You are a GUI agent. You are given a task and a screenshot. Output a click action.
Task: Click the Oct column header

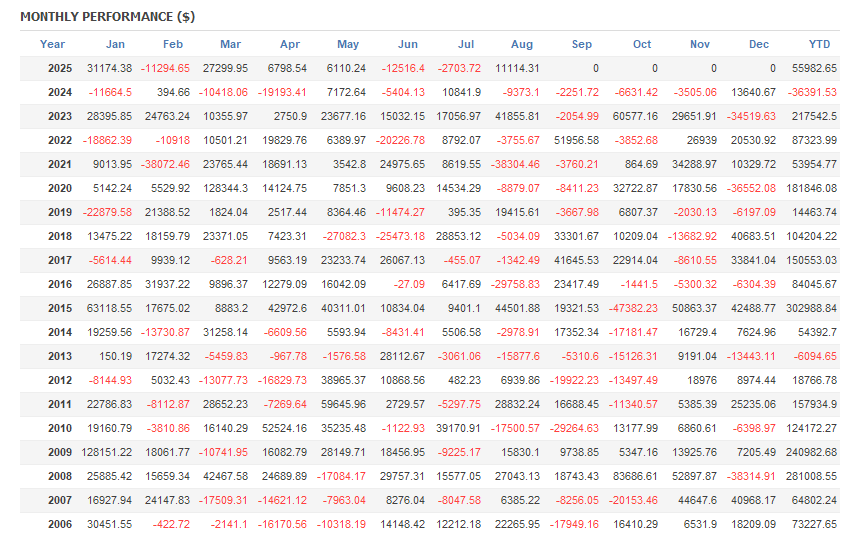tap(642, 44)
